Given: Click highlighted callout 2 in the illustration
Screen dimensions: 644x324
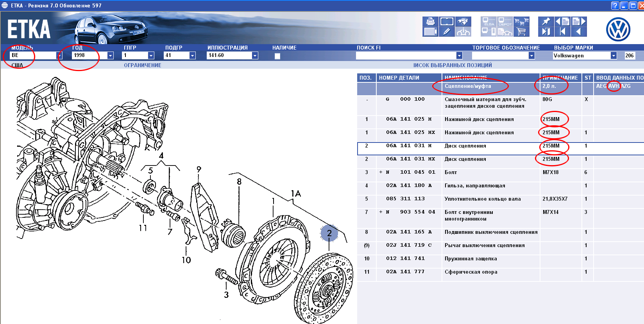Looking at the screenshot, I should (329, 233).
